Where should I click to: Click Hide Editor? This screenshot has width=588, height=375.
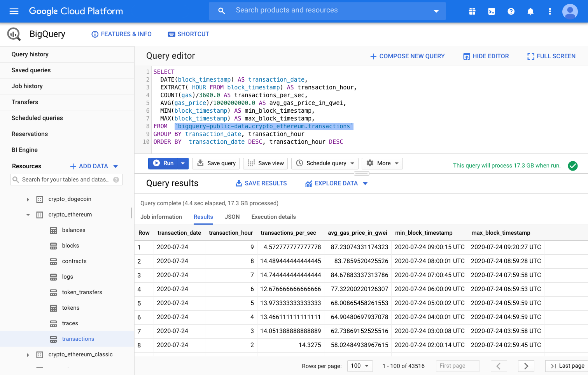486,56
